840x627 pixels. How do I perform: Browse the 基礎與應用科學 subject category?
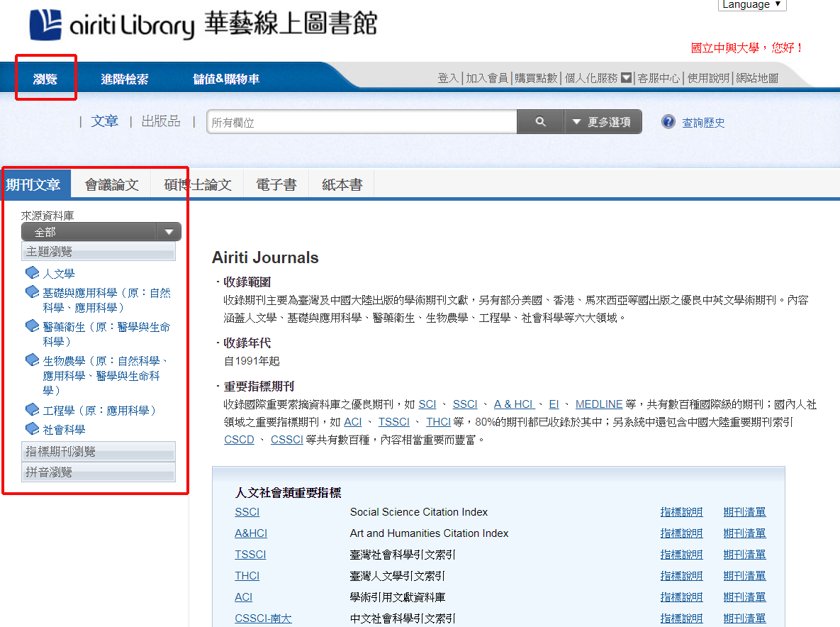point(106,300)
